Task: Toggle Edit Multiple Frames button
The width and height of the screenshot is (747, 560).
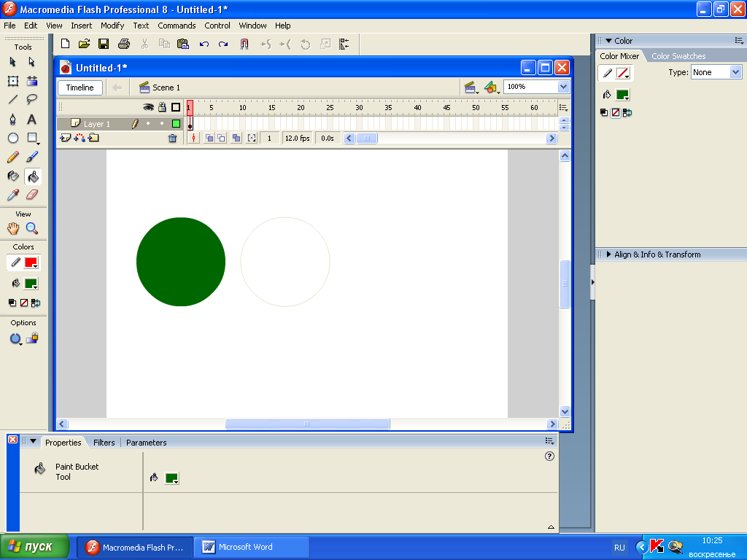Action: 236,138
